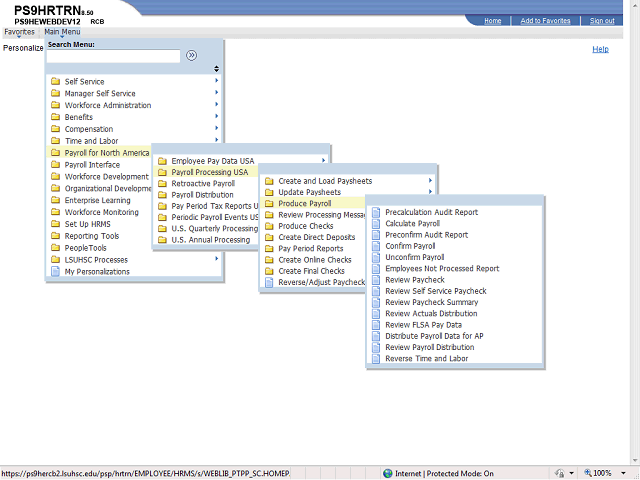Expand the Employee Pay Data USA arrow
Image resolution: width=640 pixels, height=480 pixels.
click(x=323, y=160)
